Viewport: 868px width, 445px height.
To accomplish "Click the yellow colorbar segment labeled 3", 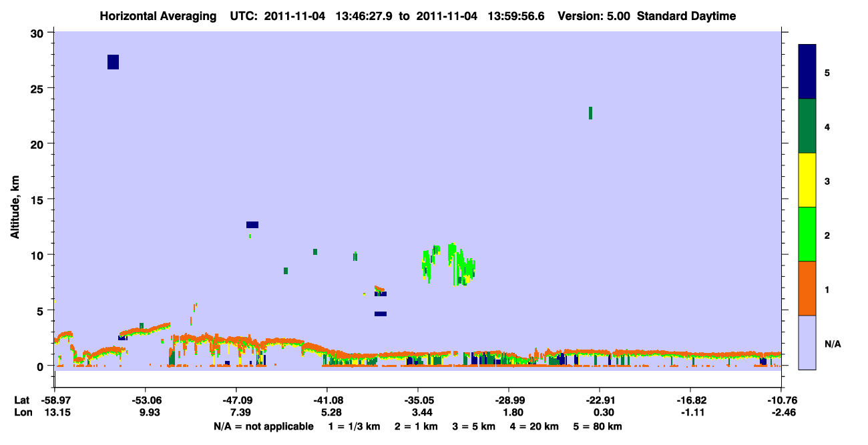I will pos(807,180).
